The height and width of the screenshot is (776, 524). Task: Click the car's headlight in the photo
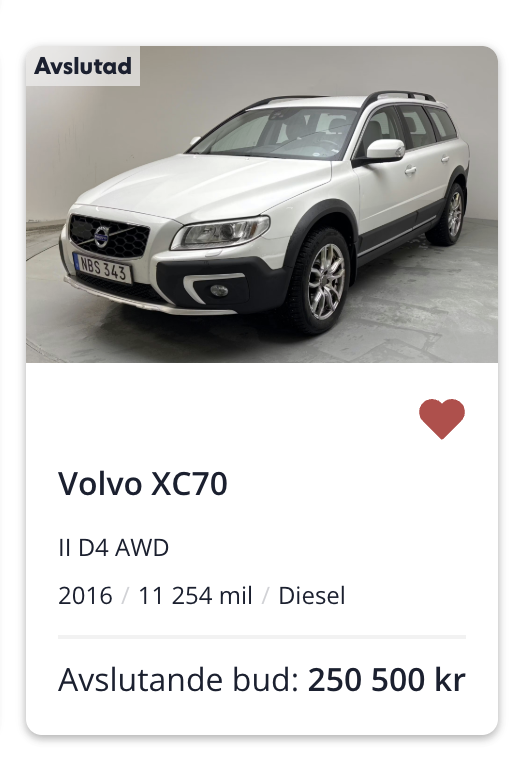pyautogui.click(x=221, y=232)
